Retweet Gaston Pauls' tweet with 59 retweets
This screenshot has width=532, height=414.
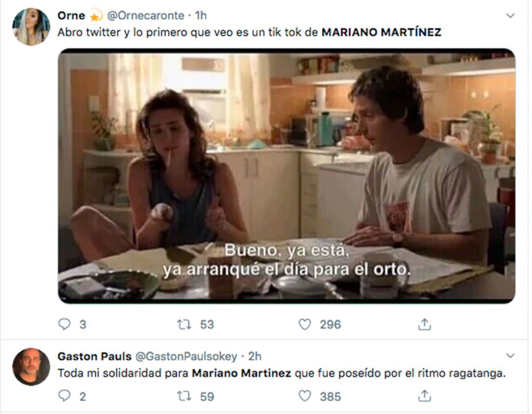click(x=184, y=396)
